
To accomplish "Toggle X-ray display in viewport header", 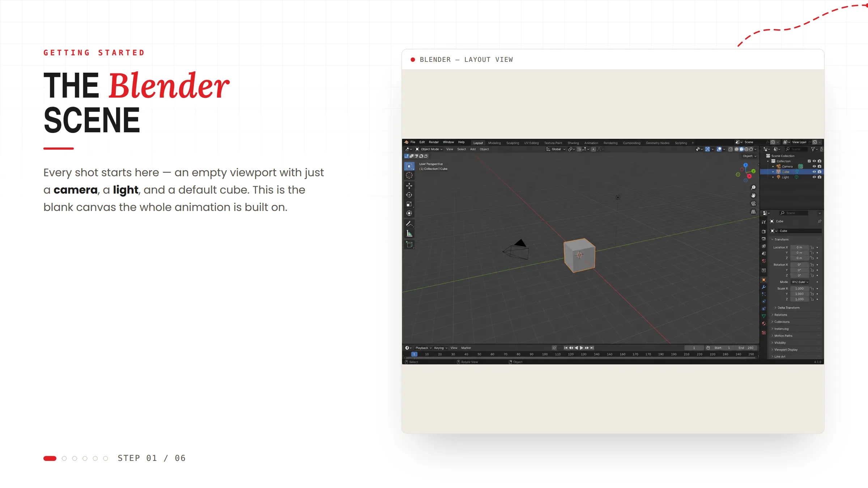I will [x=730, y=149].
